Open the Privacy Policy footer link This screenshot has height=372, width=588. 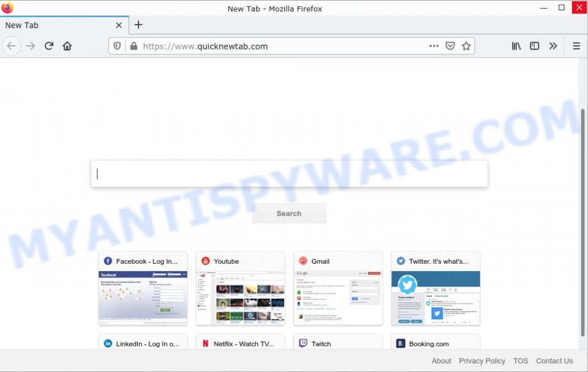click(x=482, y=361)
